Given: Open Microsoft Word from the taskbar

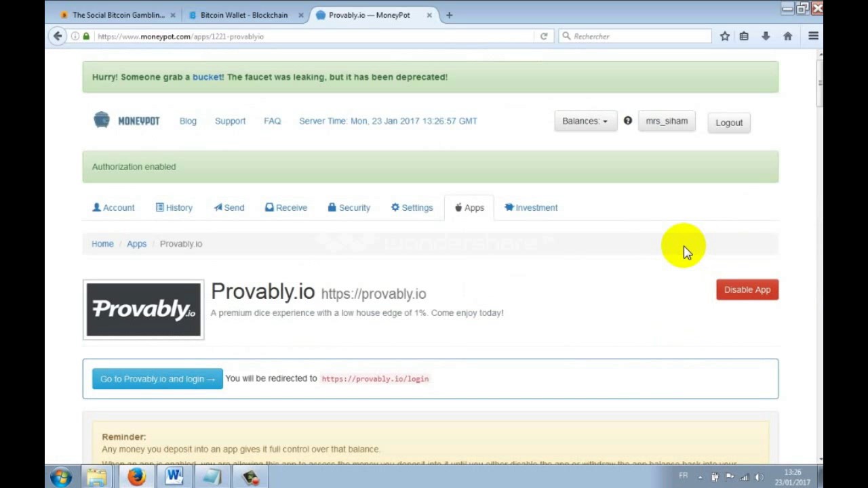Looking at the screenshot, I should point(174,477).
